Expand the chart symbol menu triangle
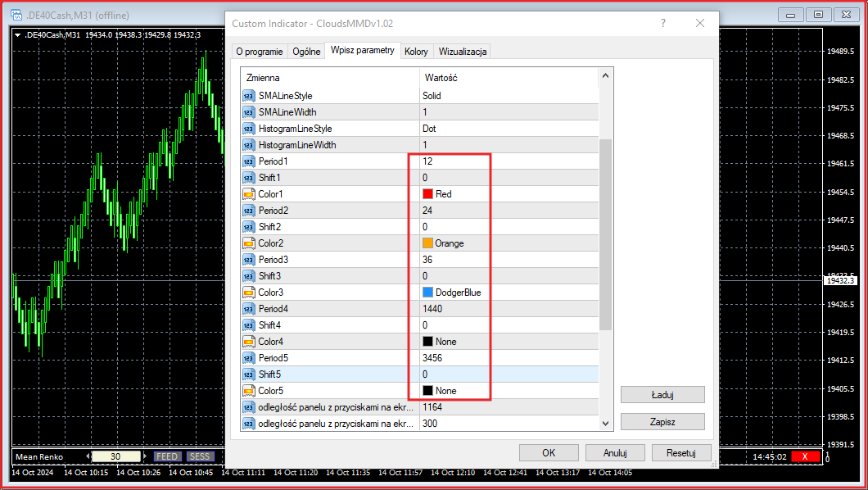Viewport: 868px width, 490px height. tap(18, 34)
